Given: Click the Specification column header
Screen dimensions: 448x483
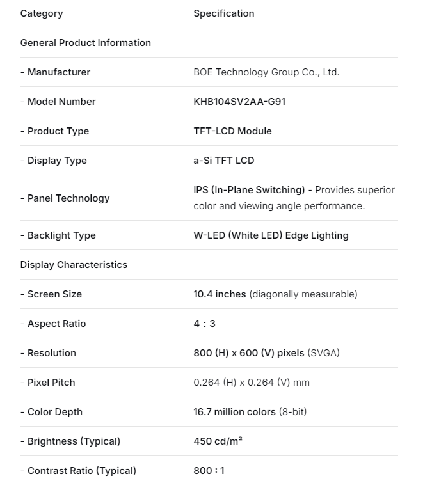Looking at the screenshot, I should tap(224, 13).
